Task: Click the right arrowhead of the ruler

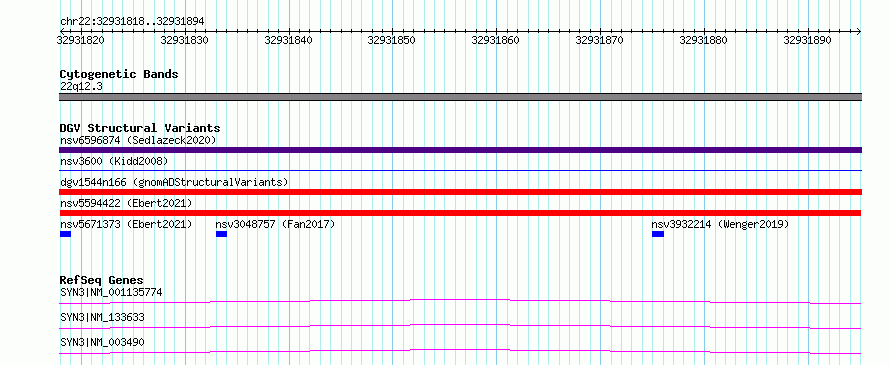Action: (x=859, y=31)
